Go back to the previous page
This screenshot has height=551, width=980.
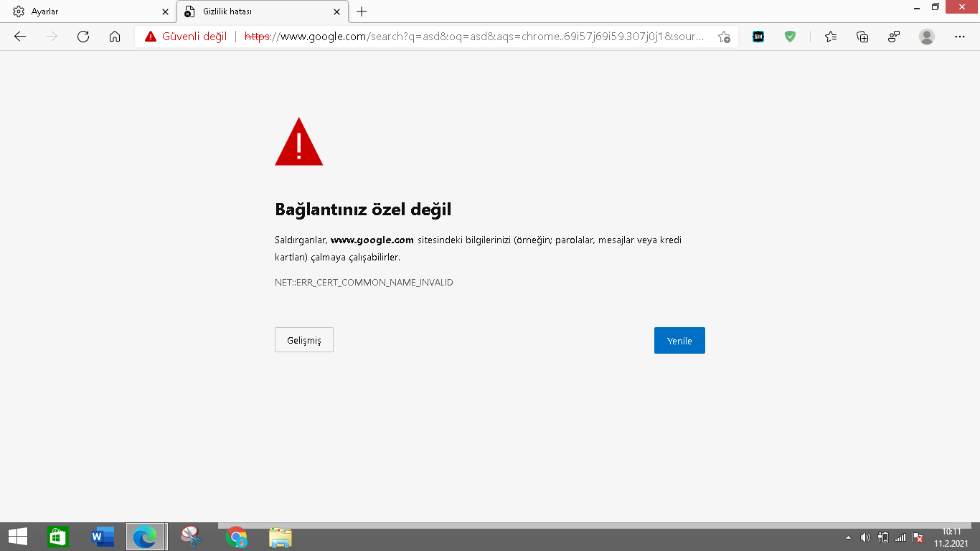(20, 37)
